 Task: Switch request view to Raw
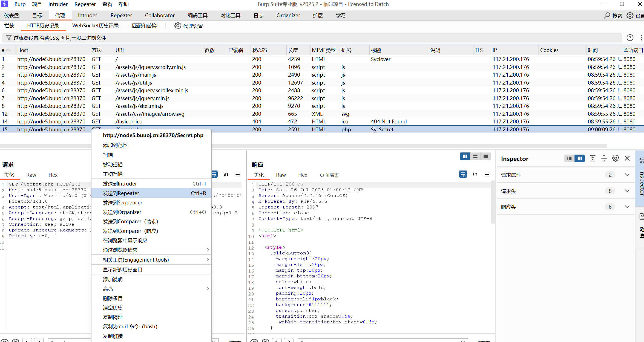[x=31, y=175]
